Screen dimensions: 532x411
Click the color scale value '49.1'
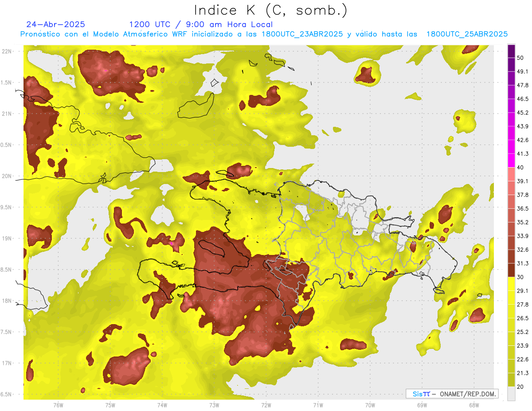click(523, 71)
